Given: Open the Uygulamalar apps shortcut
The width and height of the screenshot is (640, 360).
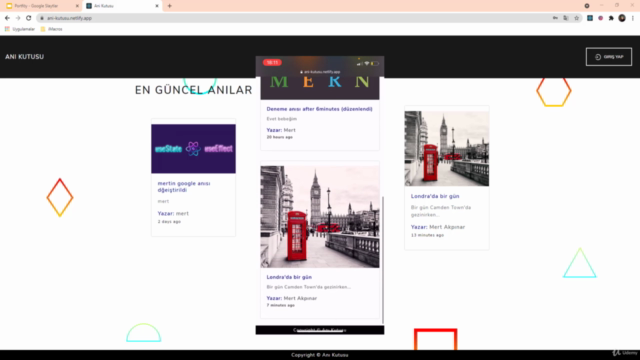Looking at the screenshot, I should tap(20, 29).
